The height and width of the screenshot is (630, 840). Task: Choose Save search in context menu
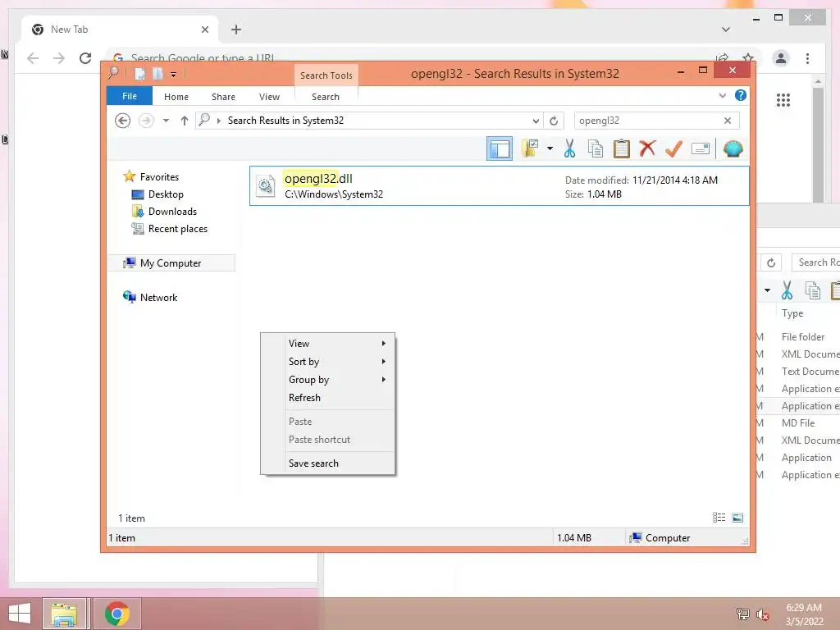[x=328, y=463]
